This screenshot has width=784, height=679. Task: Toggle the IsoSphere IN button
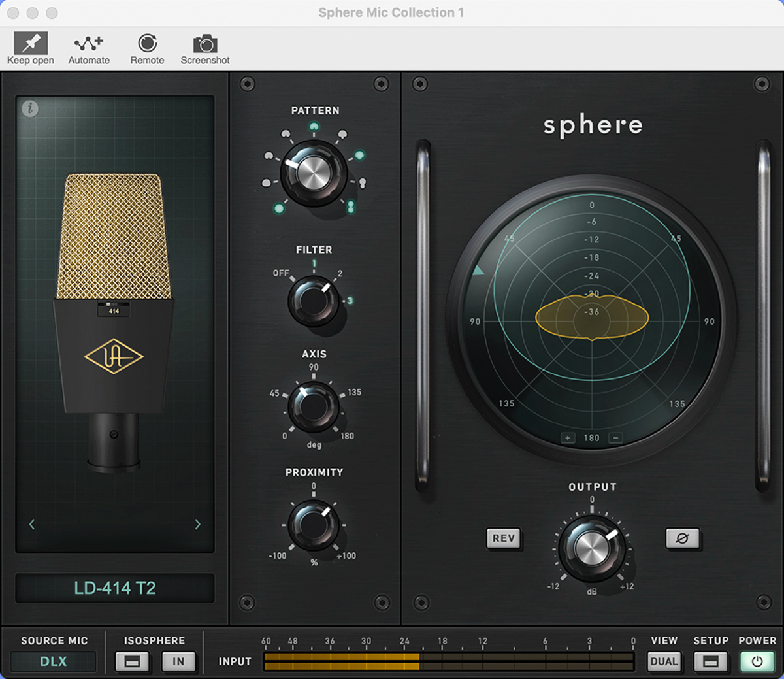click(x=178, y=661)
